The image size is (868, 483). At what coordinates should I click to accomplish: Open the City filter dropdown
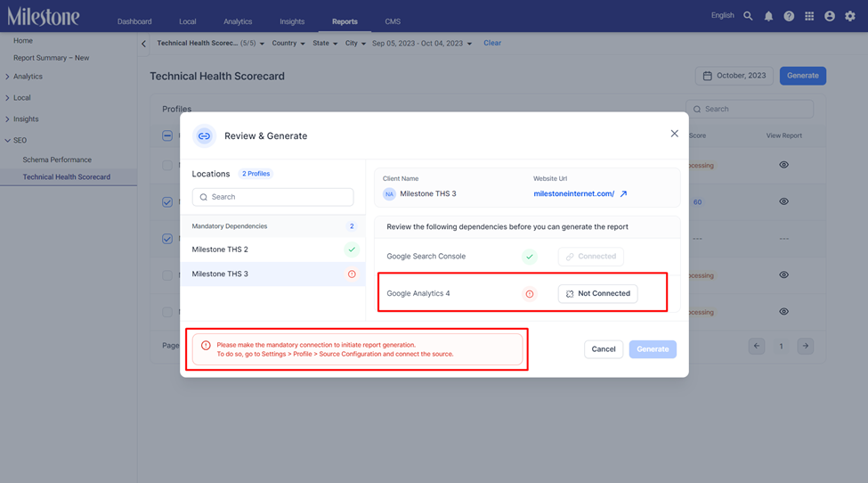tap(355, 43)
